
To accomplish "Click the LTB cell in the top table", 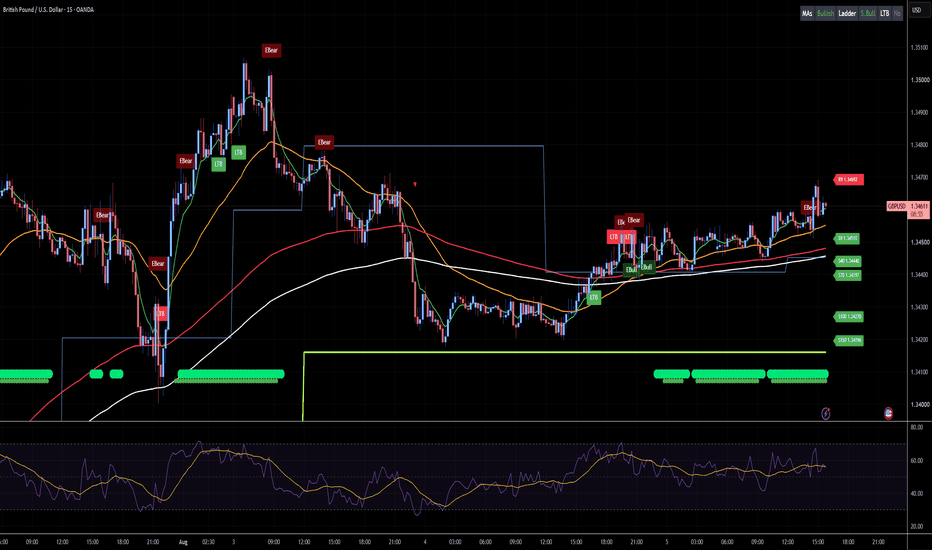I will click(884, 13).
